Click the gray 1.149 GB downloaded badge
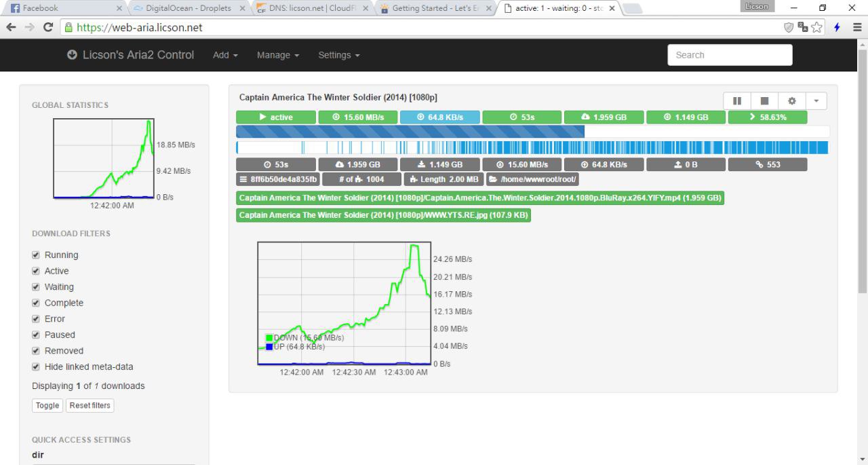Screen dimensions: 868x465 [440, 164]
